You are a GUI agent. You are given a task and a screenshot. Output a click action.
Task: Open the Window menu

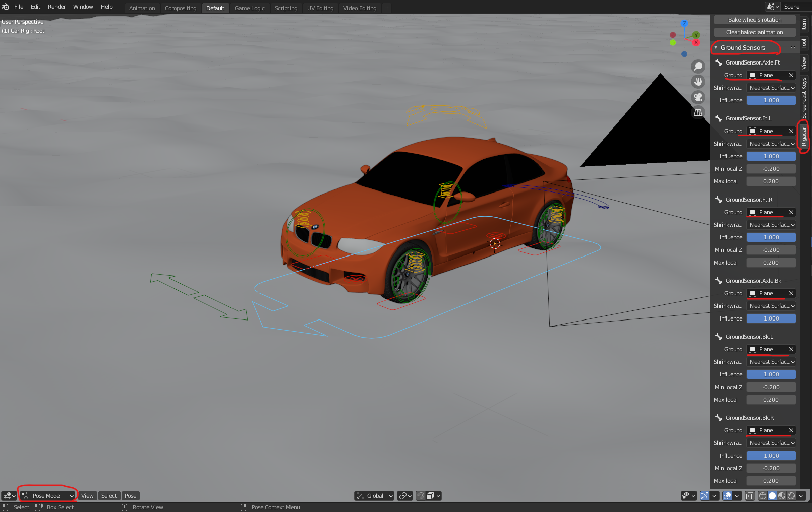[x=83, y=7]
